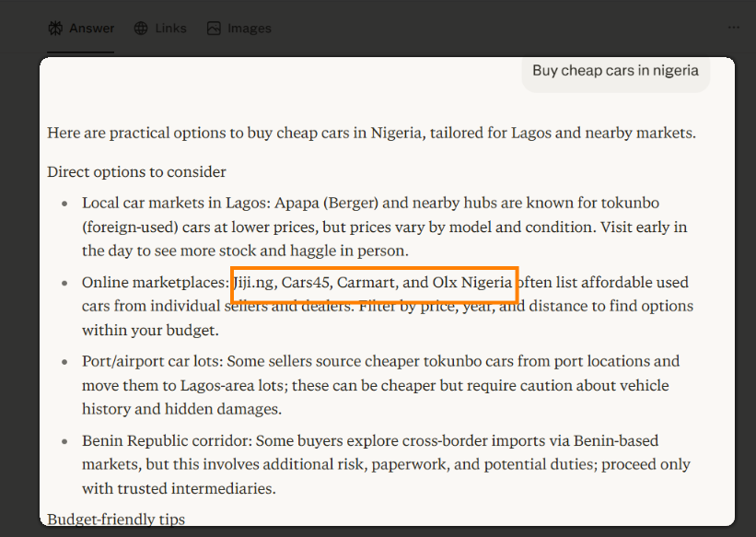Click the globe icon for Links
Image resolution: width=756 pixels, height=537 pixels.
click(x=141, y=29)
